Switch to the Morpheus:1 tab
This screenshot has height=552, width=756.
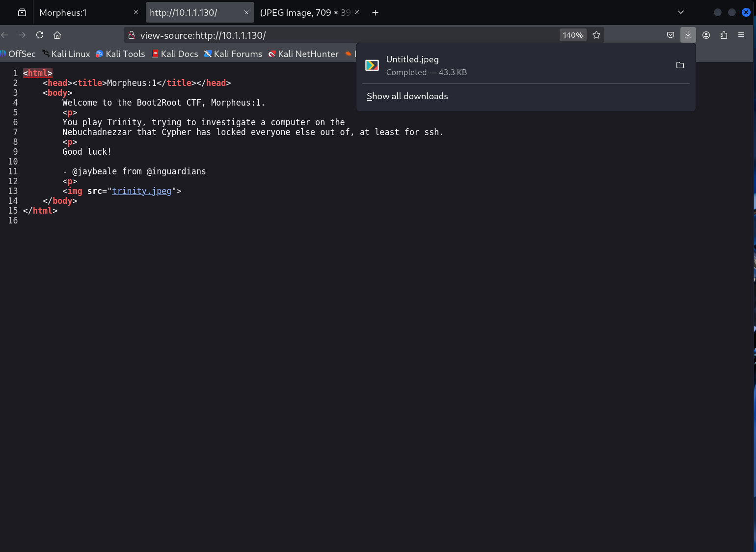83,13
